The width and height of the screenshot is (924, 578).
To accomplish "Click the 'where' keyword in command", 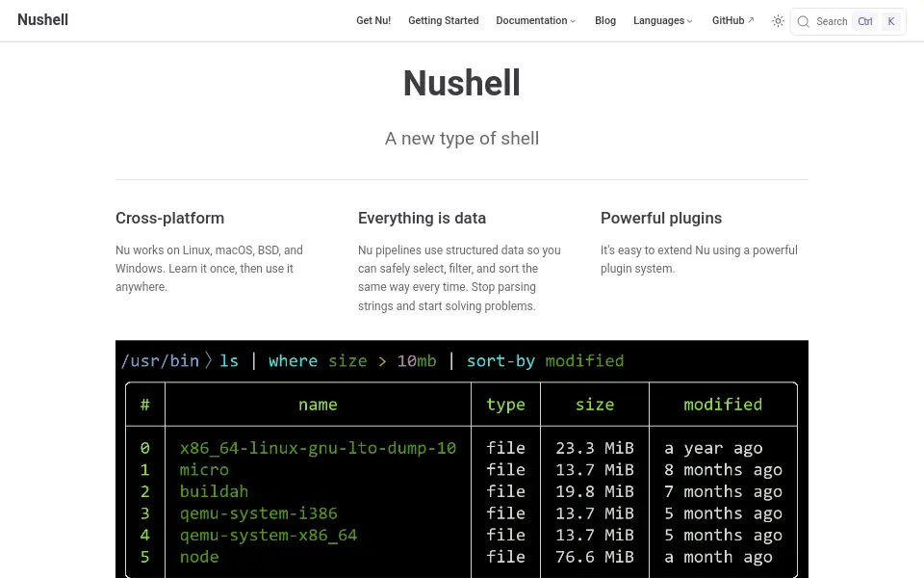I will click(293, 361).
